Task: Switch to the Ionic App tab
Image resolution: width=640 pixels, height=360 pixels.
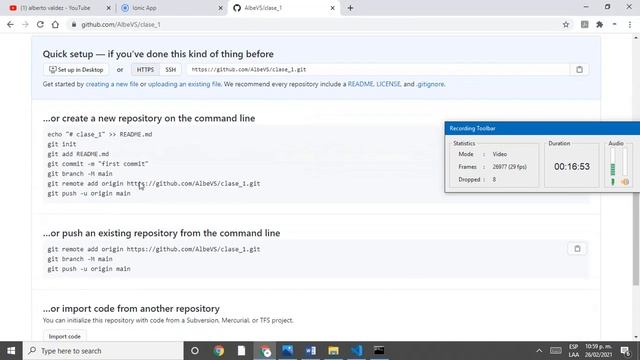Action: point(171,8)
